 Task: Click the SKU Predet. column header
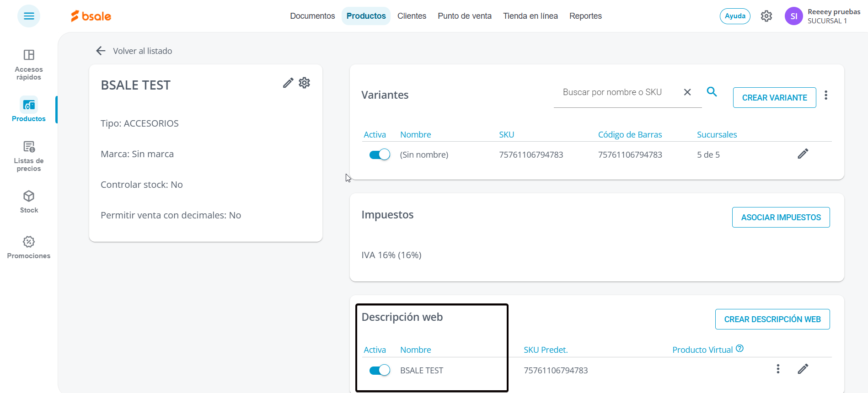tap(546, 350)
